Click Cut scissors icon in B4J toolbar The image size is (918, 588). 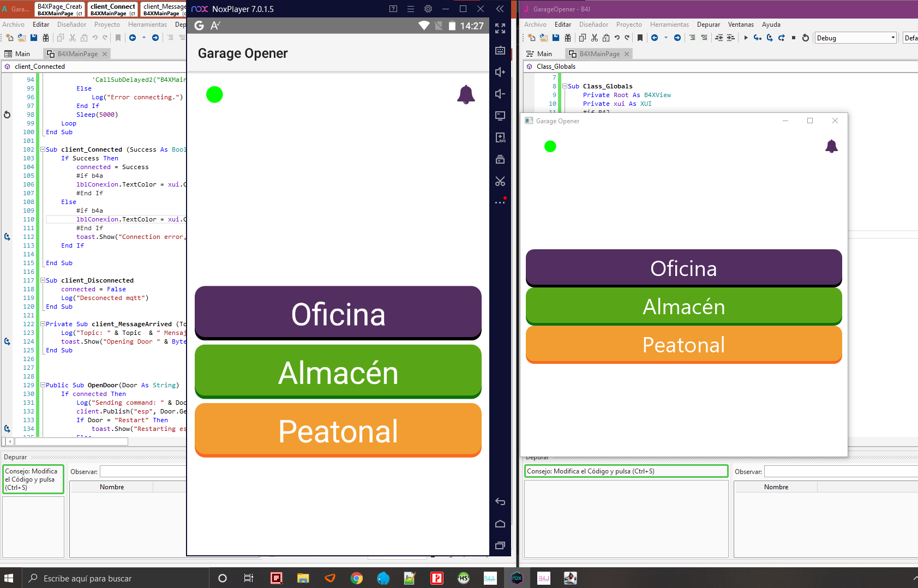click(595, 38)
